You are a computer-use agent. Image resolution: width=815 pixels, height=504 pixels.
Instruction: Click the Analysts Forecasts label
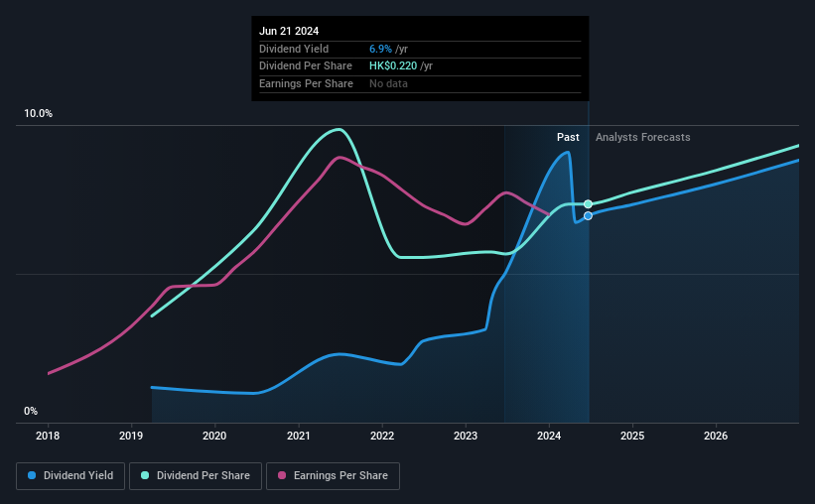(x=643, y=137)
